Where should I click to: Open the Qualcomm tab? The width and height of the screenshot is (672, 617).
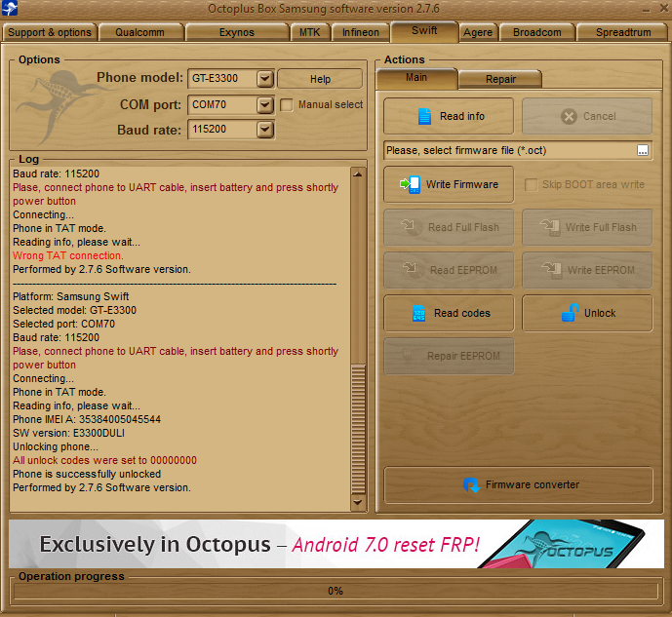click(x=140, y=32)
